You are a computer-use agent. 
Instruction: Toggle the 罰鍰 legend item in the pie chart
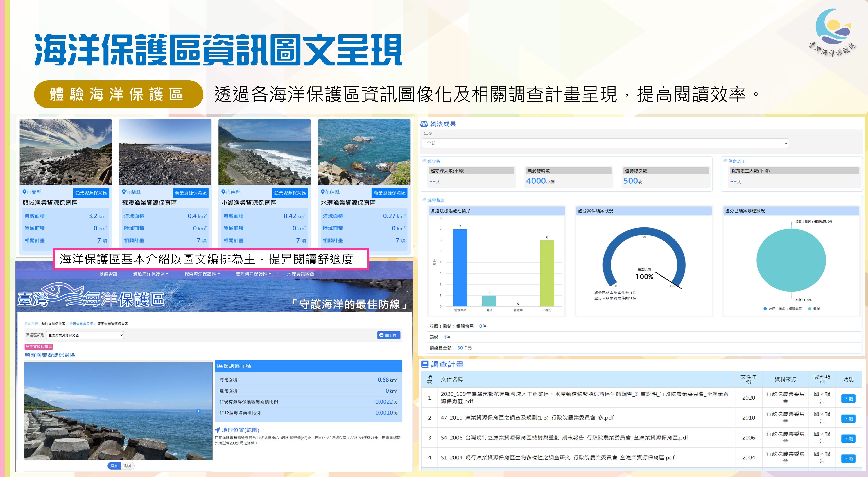tap(814, 309)
